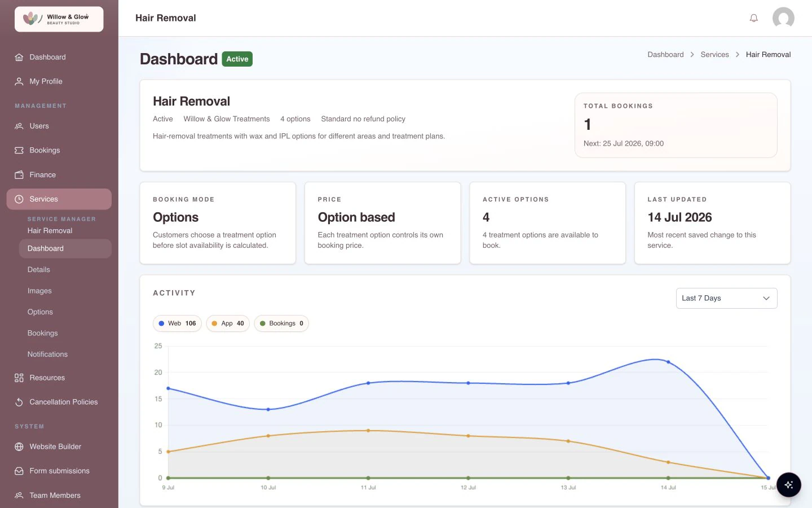The height and width of the screenshot is (508, 812).
Task: Click the Hair Removal label in sidebar
Action: [50, 231]
